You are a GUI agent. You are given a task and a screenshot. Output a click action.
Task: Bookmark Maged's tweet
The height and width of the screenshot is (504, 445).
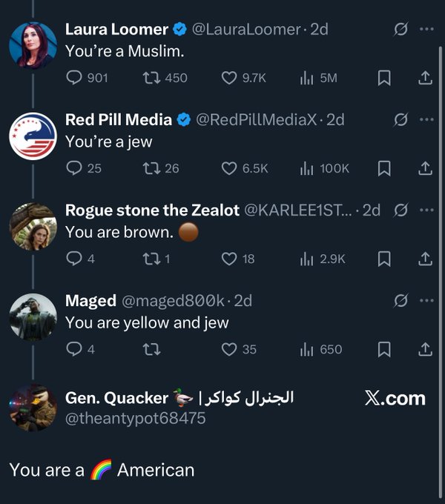click(x=384, y=349)
